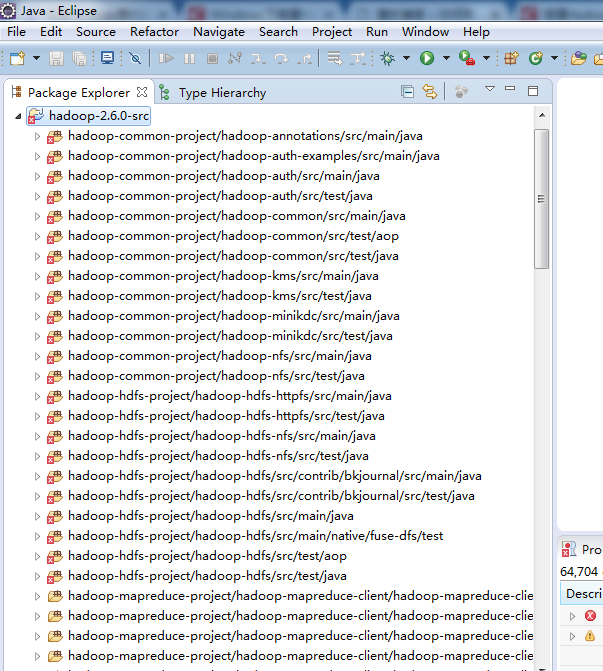
Task: Open the New Java Class dropdown arrow
Action: pos(554,58)
